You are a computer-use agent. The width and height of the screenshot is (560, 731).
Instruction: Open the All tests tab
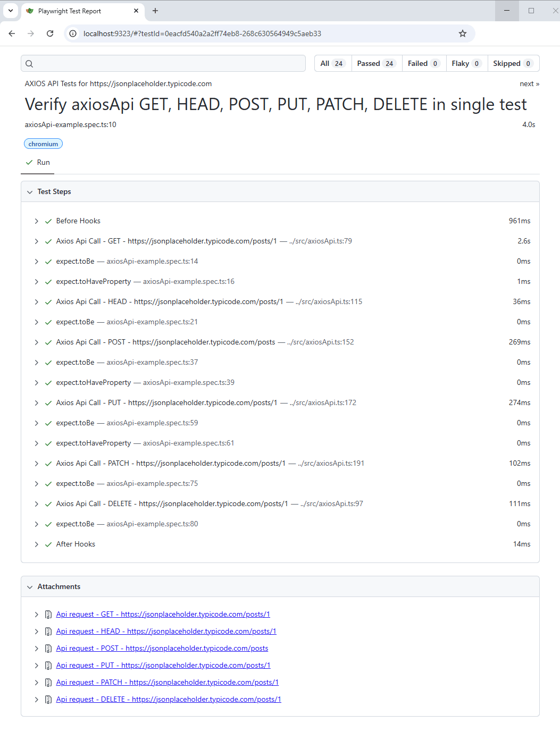pyautogui.click(x=332, y=63)
